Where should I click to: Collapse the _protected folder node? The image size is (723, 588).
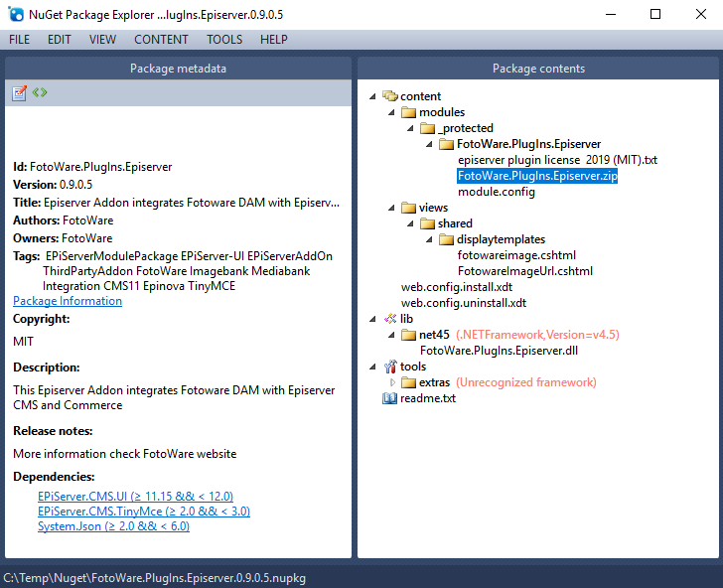point(410,128)
